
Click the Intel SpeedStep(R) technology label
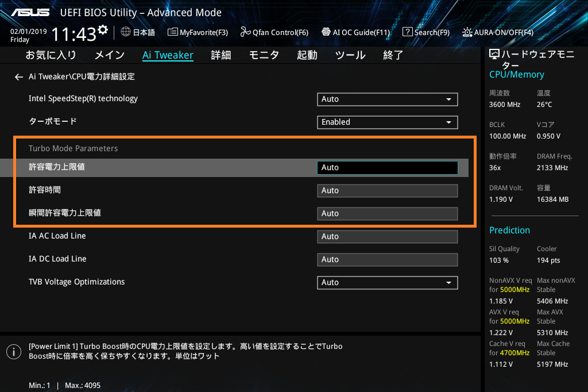(83, 98)
